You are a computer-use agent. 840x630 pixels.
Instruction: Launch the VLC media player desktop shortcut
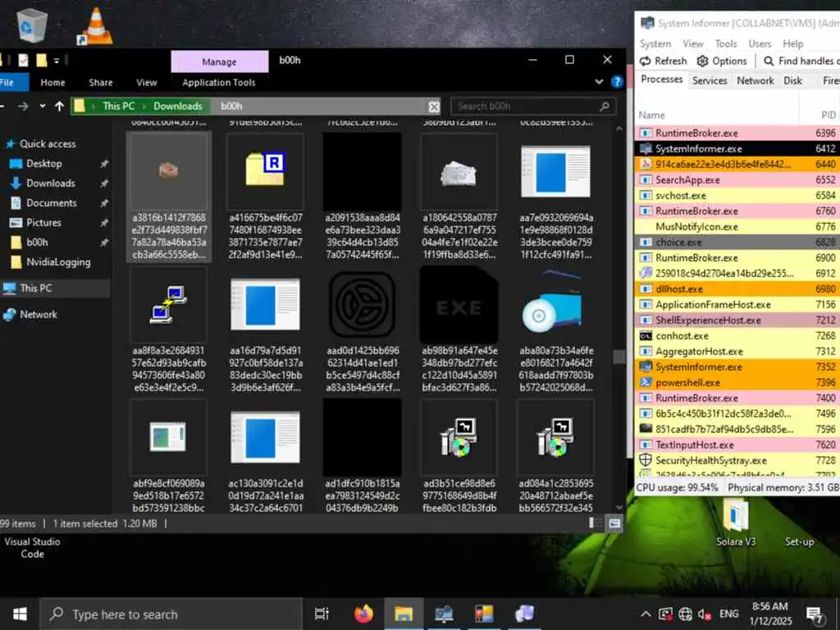[95, 26]
